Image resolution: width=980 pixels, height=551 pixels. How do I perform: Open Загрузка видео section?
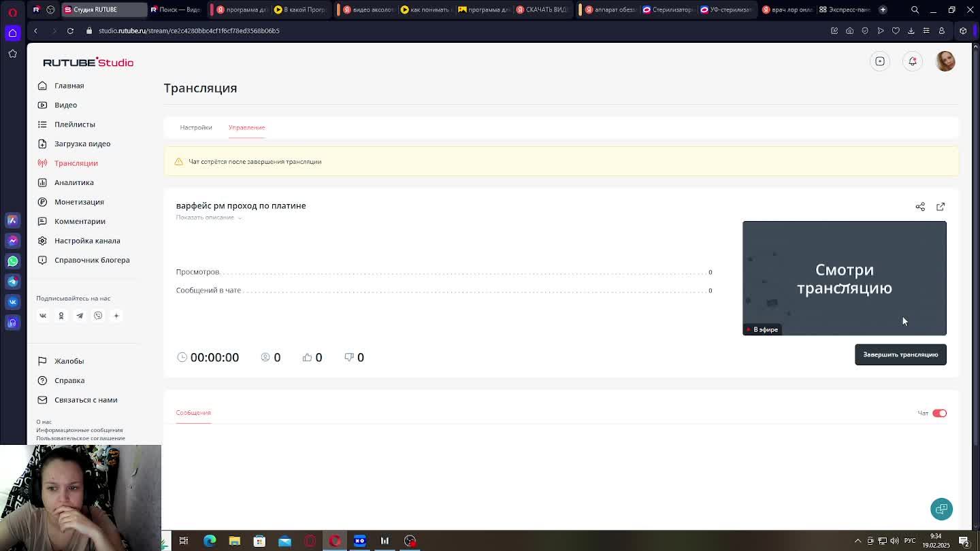(82, 144)
